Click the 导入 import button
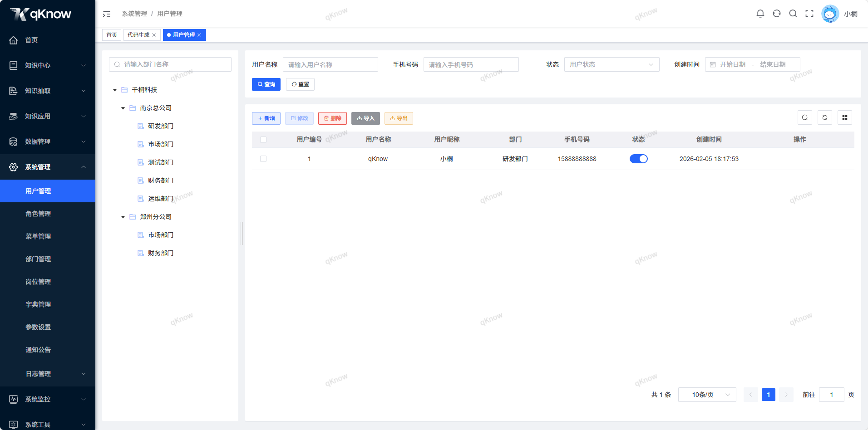Viewport: 868px width, 430px height. coord(365,118)
